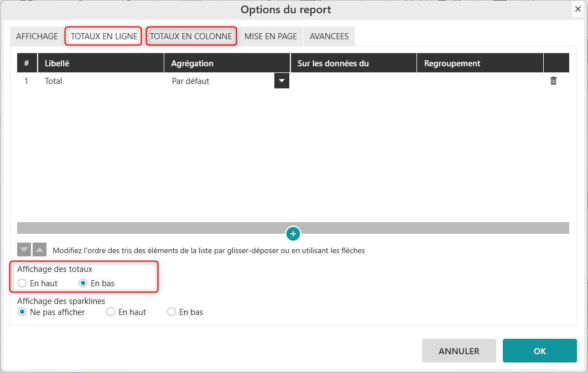Select En haut for Affichage des totaux
588x373 pixels.
tap(22, 283)
